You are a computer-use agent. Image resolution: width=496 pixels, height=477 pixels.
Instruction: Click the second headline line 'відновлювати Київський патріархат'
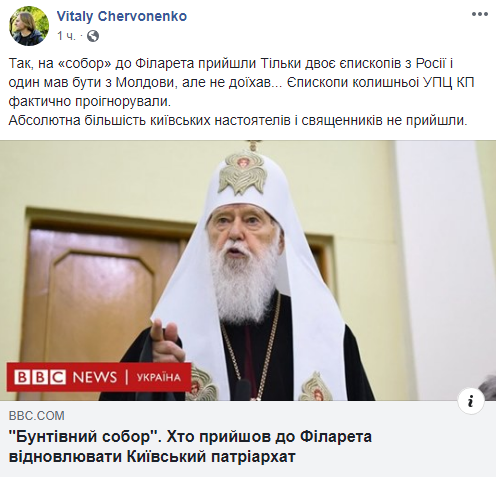click(152, 456)
